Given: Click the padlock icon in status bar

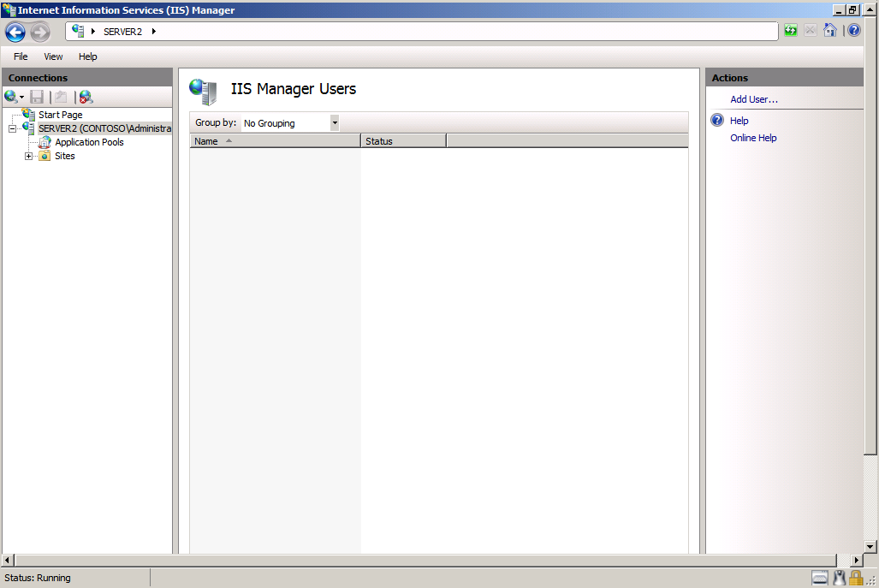Looking at the screenshot, I should click(x=855, y=578).
